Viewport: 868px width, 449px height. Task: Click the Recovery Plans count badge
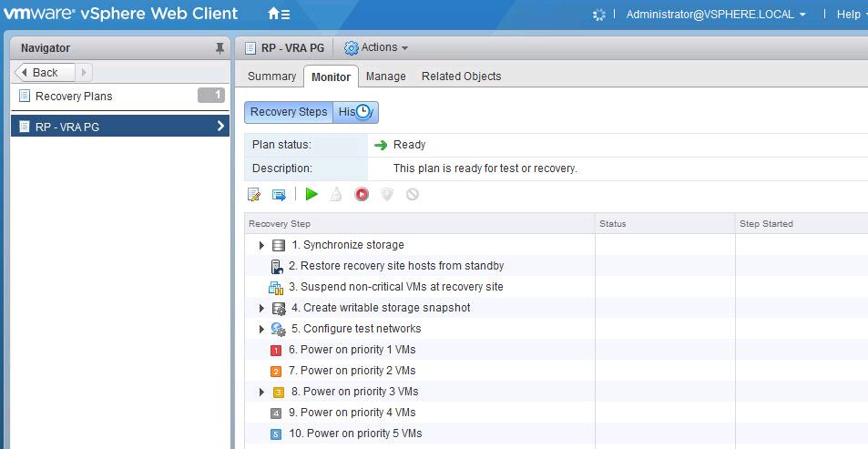coord(211,96)
